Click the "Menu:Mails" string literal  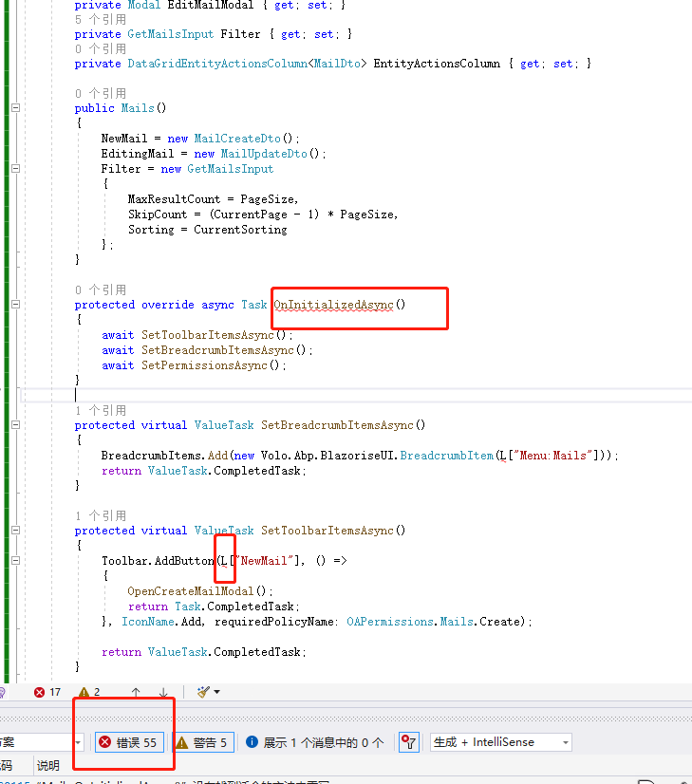click(x=553, y=456)
